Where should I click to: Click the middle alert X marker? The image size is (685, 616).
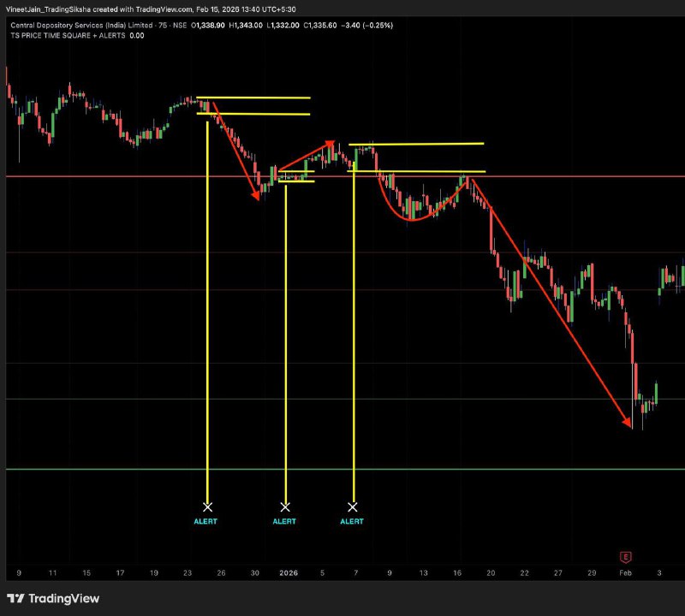(x=285, y=506)
